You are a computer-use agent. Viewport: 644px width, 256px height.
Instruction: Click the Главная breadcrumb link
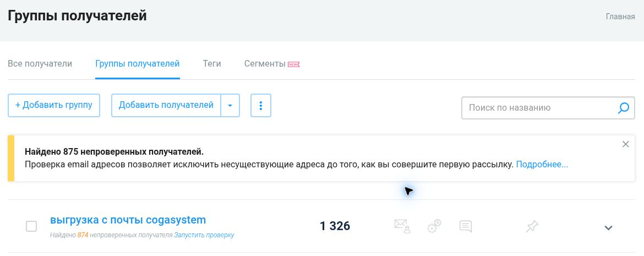pos(620,17)
